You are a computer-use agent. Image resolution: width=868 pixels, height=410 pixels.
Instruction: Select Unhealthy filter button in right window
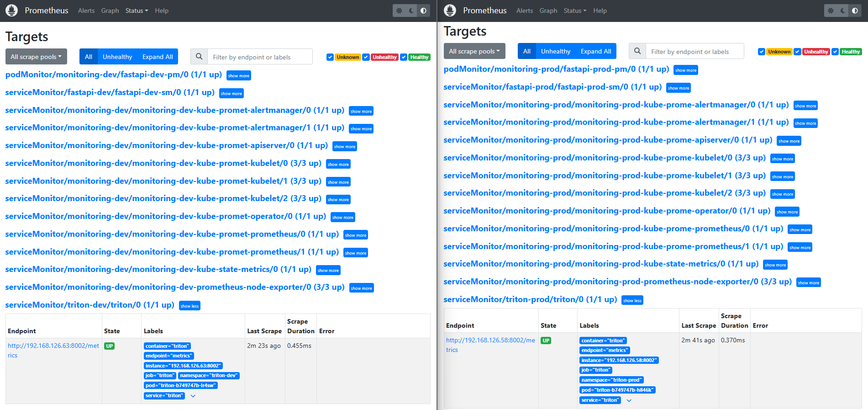[556, 51]
